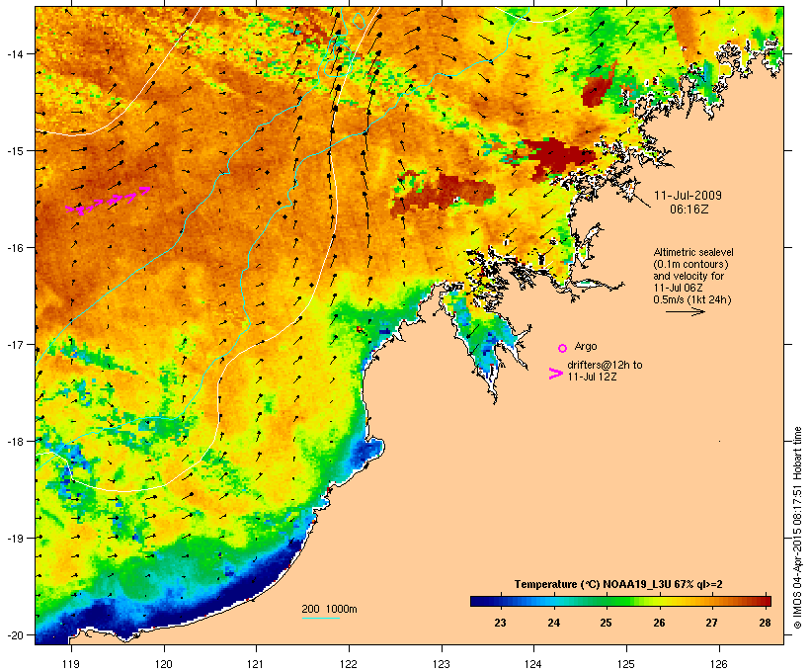Click the longitude label 120
The image size is (810, 672).
tap(164, 664)
